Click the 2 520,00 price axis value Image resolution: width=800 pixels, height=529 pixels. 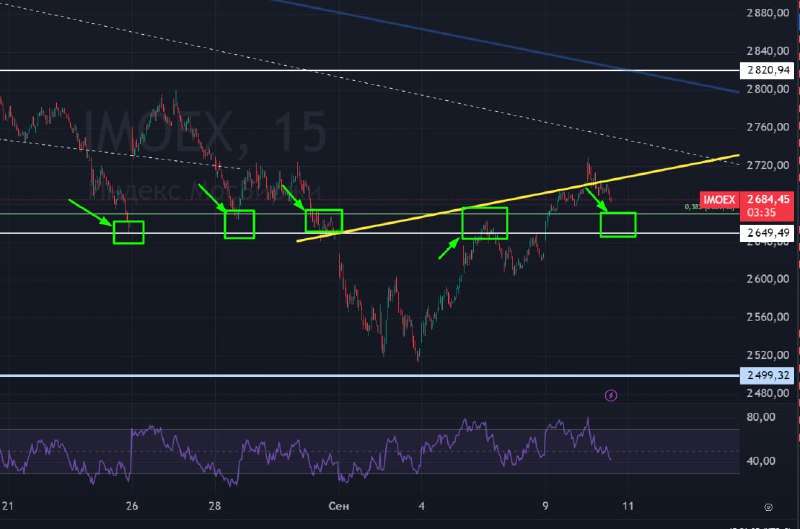pos(767,355)
